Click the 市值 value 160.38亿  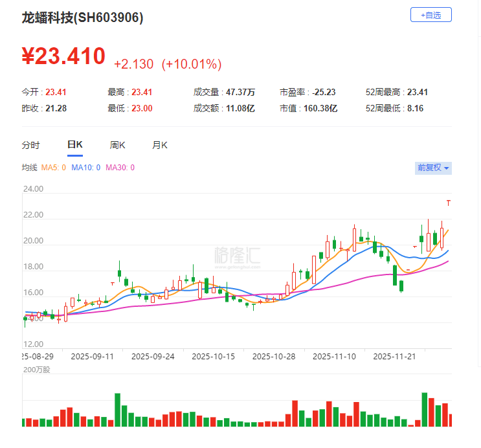(320, 108)
